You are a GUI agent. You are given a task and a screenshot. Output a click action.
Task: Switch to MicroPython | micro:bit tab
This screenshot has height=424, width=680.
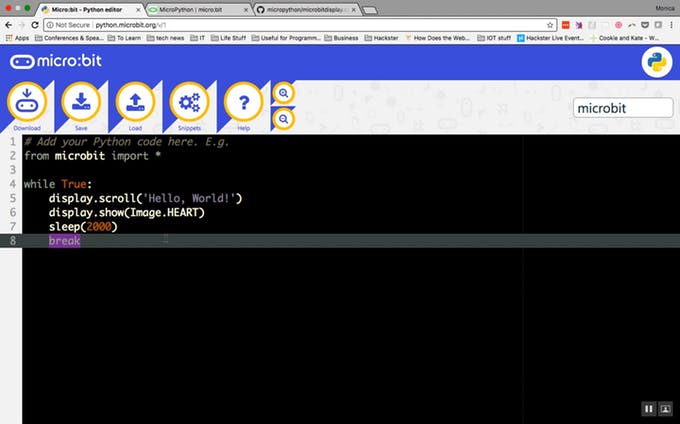195,10
